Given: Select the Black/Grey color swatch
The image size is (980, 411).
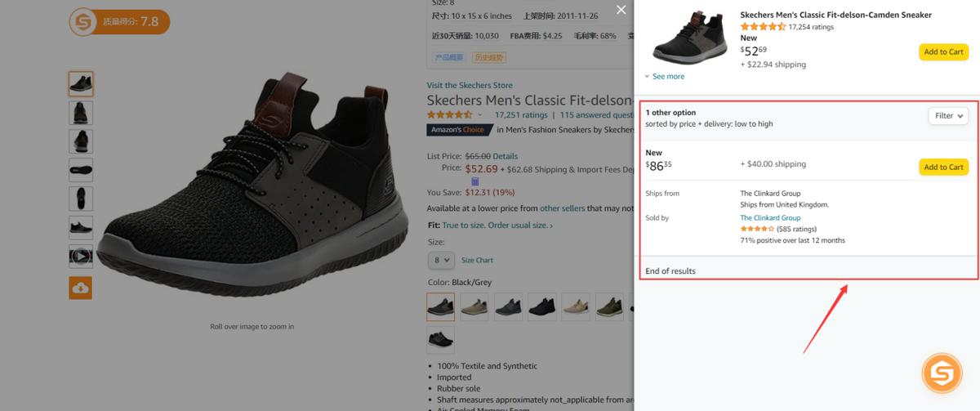Looking at the screenshot, I should (440, 306).
